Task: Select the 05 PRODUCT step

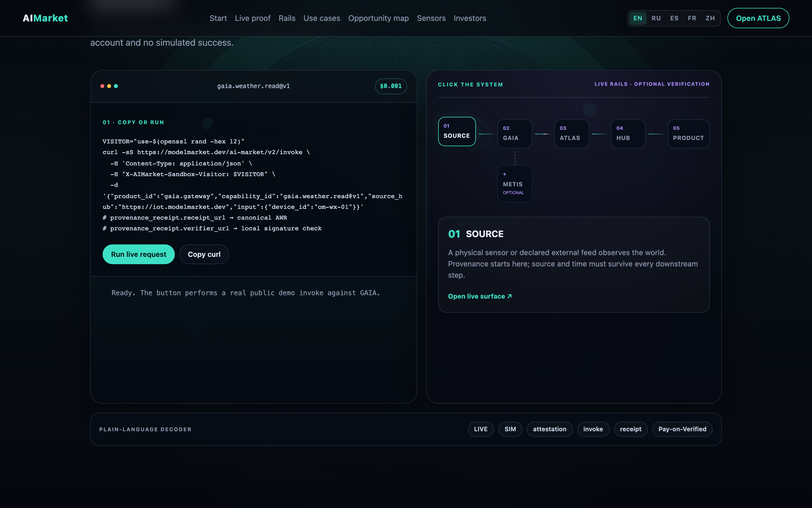Action: point(689,134)
